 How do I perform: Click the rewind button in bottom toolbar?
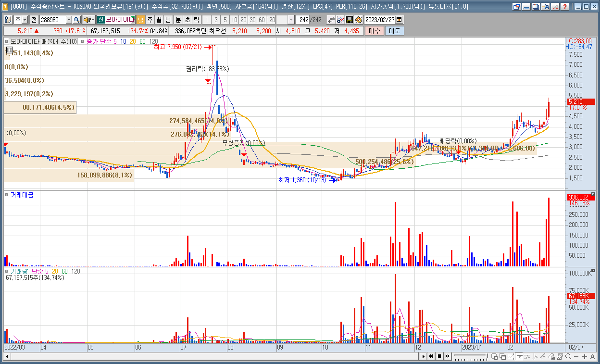click(431, 356)
